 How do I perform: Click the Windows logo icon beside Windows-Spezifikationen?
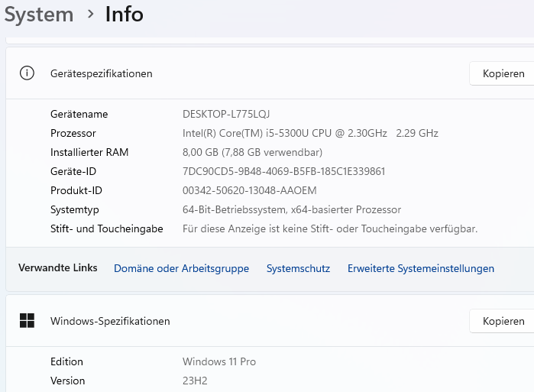27,321
